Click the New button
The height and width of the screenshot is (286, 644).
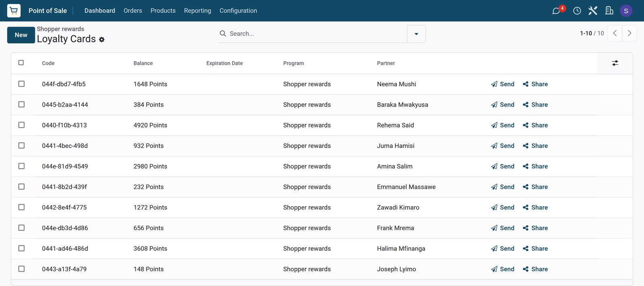click(21, 35)
